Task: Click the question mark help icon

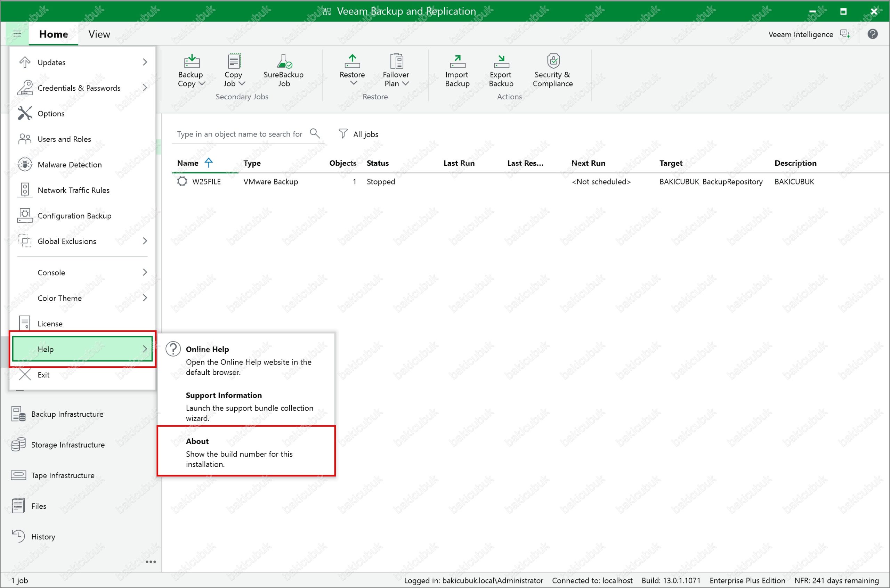Action: pos(872,34)
